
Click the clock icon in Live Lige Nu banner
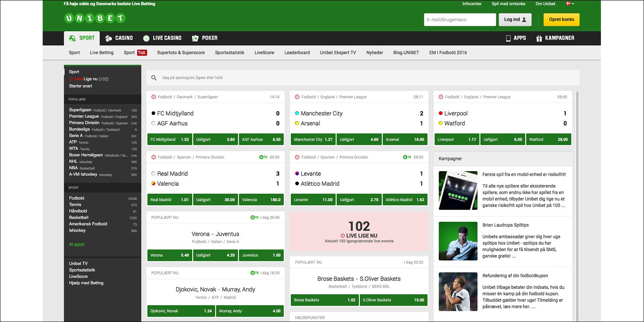[343, 236]
